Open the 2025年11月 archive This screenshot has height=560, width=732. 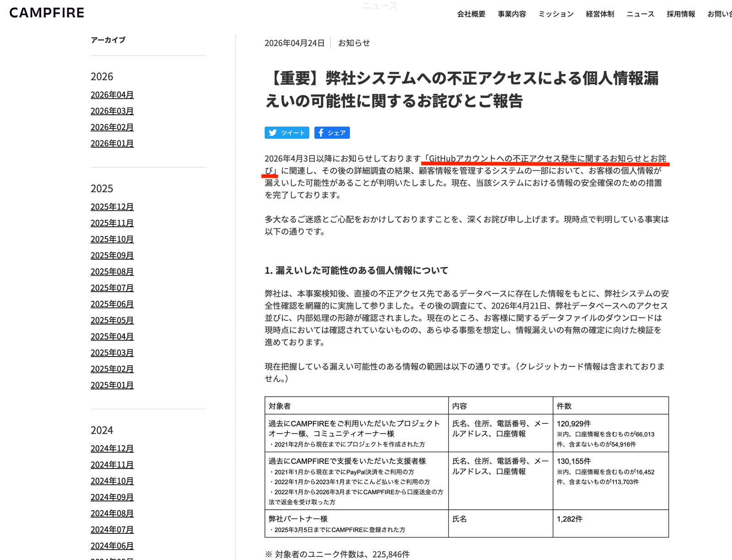coord(112,223)
